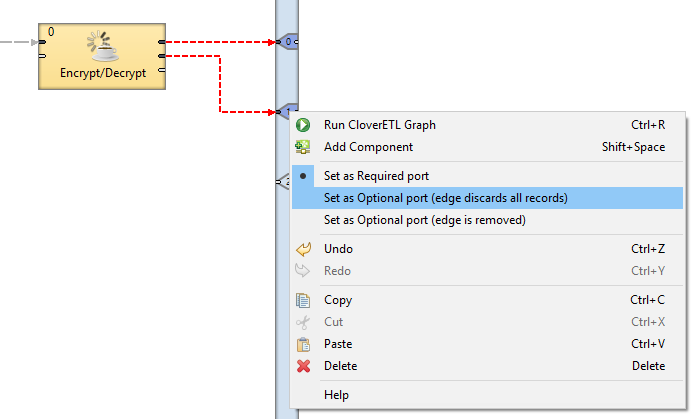Click the Ctrl+R shortcut in Run row
Image resolution: width=700 pixels, height=419 pixels.
[x=648, y=125]
